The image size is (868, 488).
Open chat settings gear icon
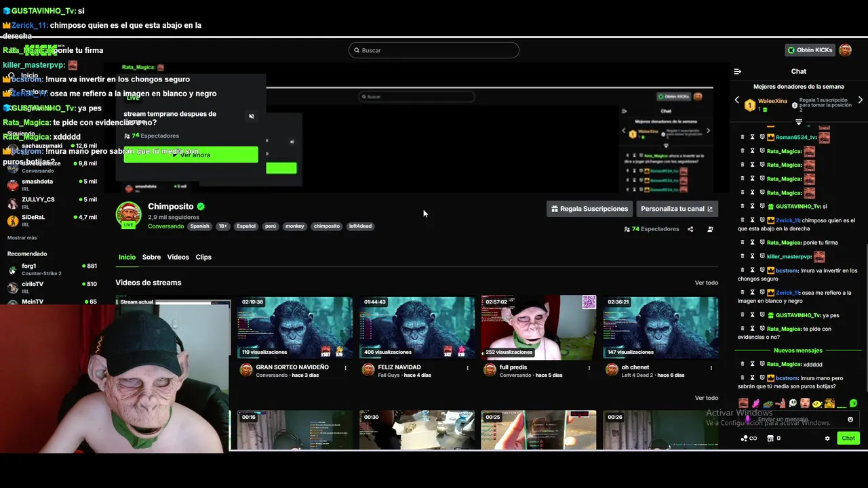click(827, 439)
